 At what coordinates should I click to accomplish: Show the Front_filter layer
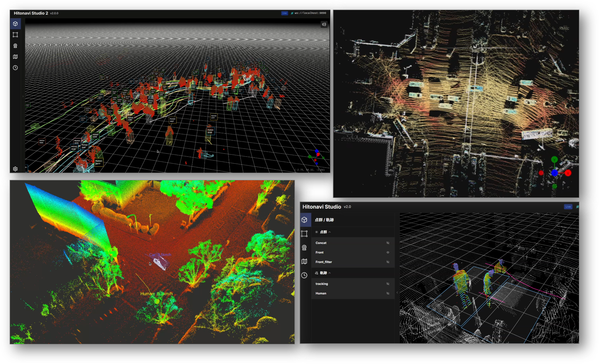388,262
